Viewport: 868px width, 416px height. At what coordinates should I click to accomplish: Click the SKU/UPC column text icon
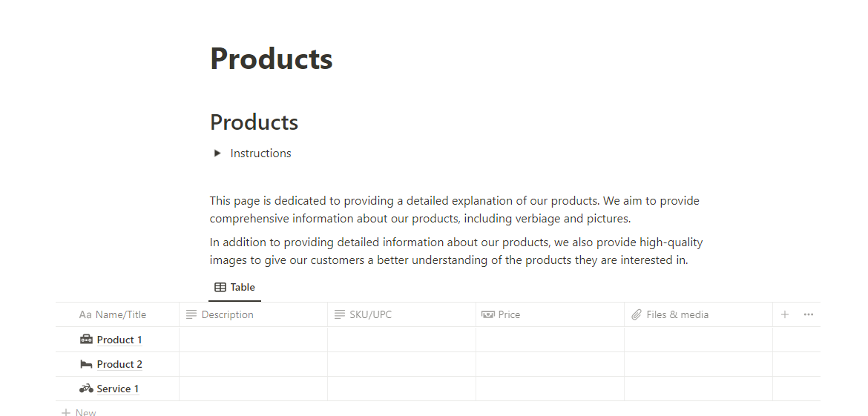coord(340,314)
